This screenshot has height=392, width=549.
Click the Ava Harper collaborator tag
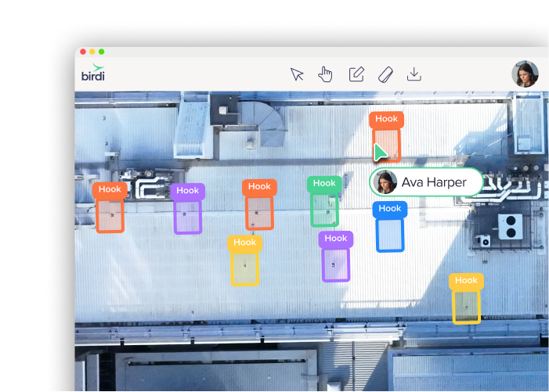point(426,182)
